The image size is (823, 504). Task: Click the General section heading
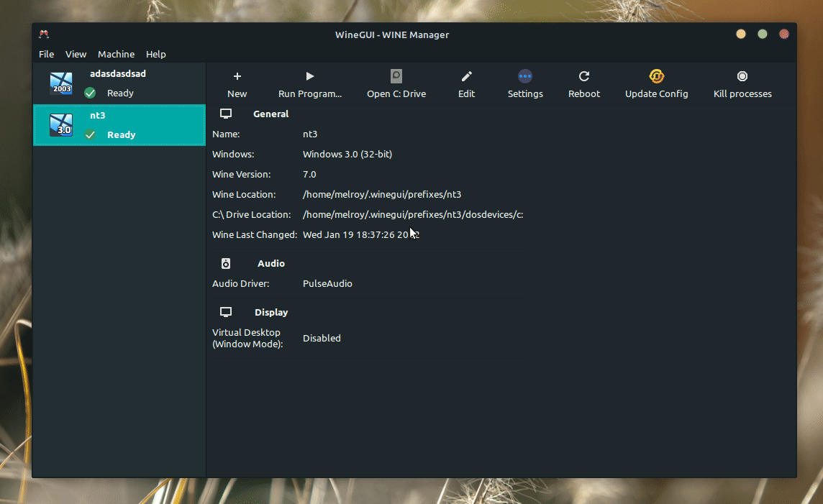point(270,114)
